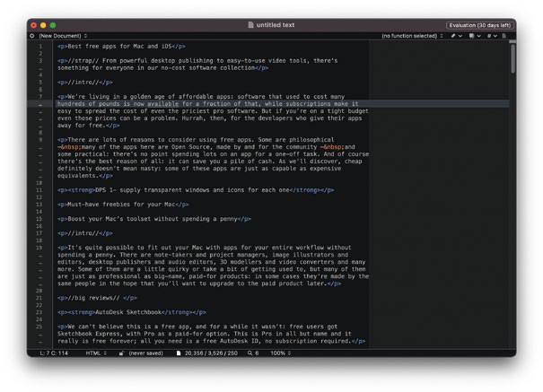
Task: Click the untitled text document icon in the title bar
Action: tap(250, 24)
